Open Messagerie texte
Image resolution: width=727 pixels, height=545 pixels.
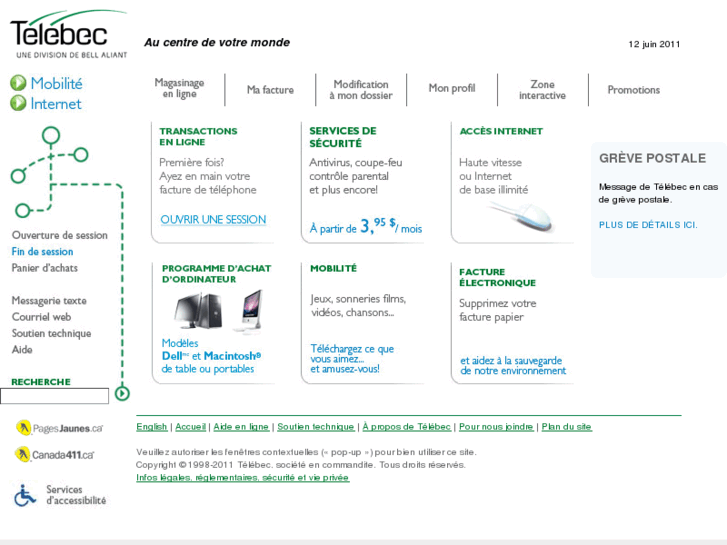[x=49, y=301]
